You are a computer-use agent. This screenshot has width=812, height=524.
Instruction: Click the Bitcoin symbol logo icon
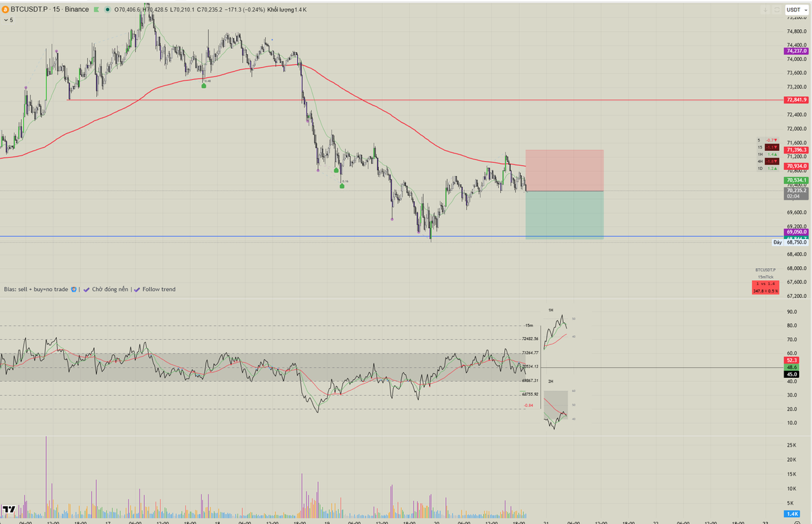point(5,10)
